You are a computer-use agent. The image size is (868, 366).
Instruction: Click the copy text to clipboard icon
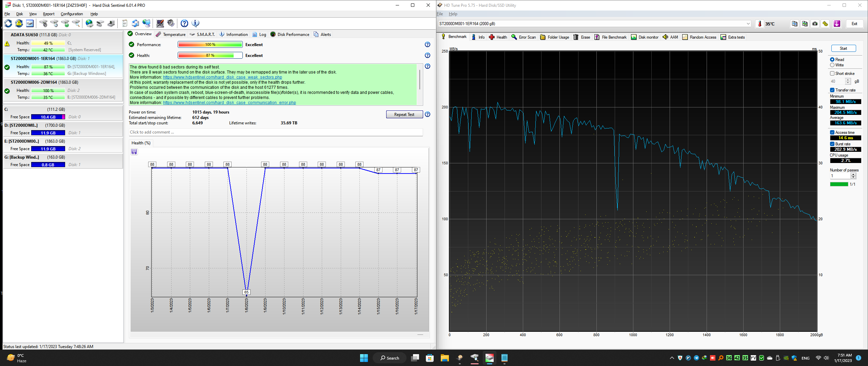pos(794,24)
